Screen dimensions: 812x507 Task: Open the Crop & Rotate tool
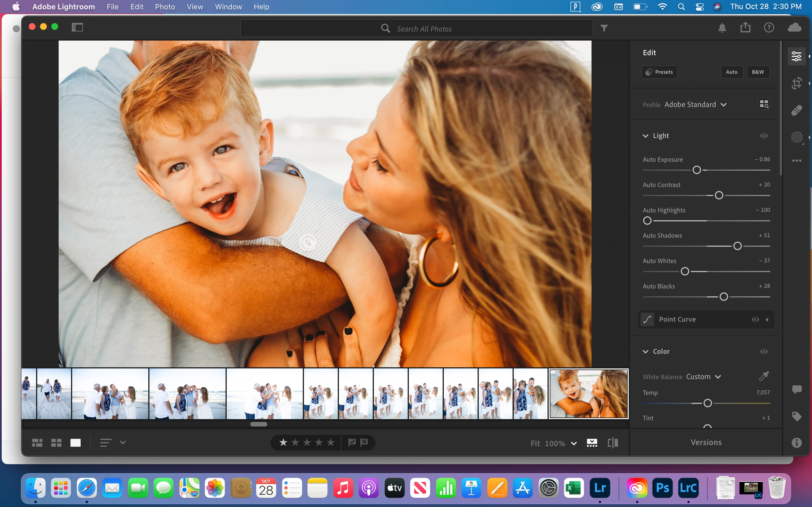tap(796, 83)
